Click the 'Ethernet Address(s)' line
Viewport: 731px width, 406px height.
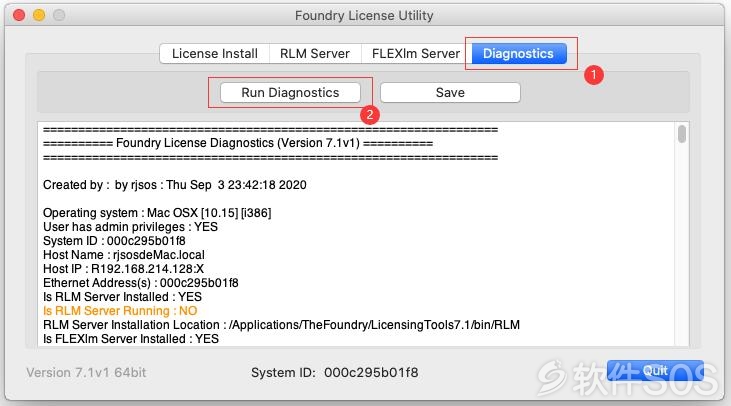point(140,283)
